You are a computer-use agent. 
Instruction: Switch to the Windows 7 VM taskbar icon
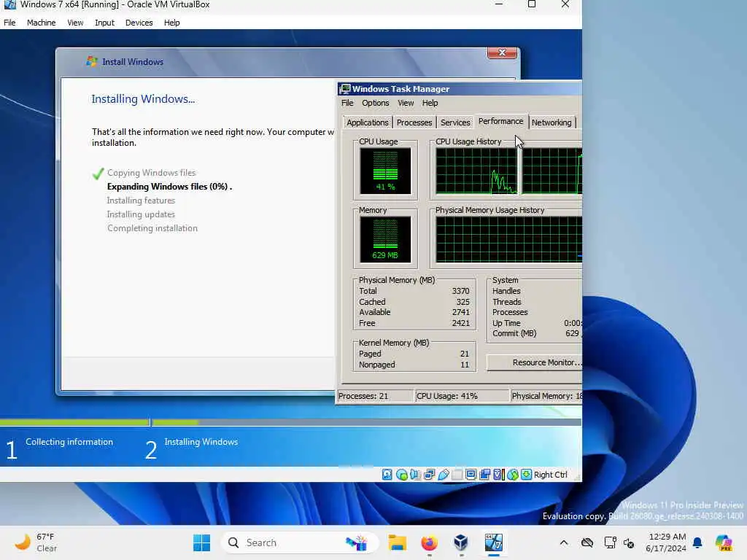point(494,542)
